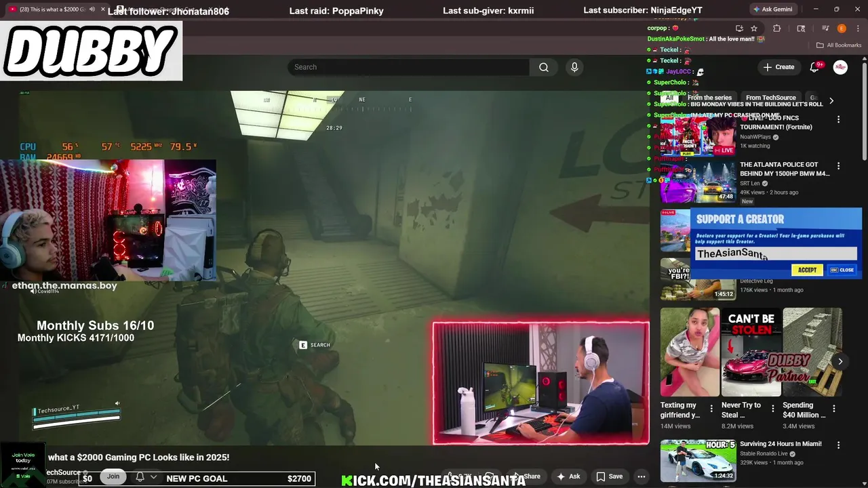Screen dimensions: 868x488
Task: Click the ACCEPT button in Support A Creator
Action: point(807,270)
